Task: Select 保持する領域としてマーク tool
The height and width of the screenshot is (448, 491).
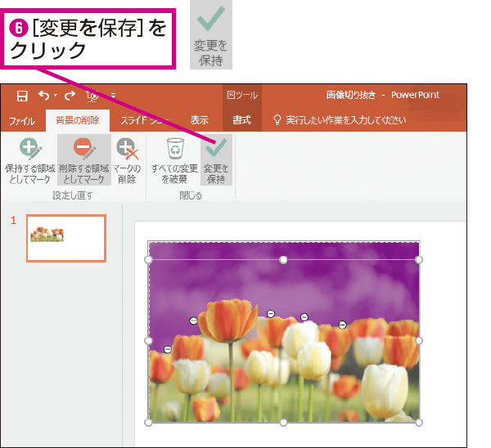Action: point(30,161)
